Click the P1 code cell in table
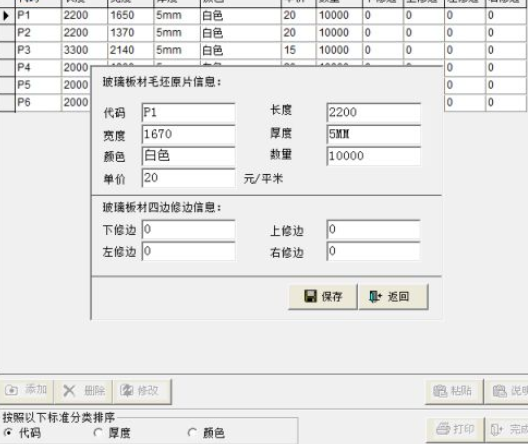 point(38,15)
